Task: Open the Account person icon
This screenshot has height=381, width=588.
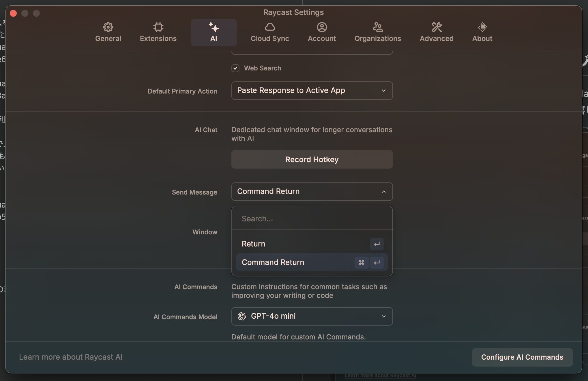Action: pyautogui.click(x=322, y=27)
